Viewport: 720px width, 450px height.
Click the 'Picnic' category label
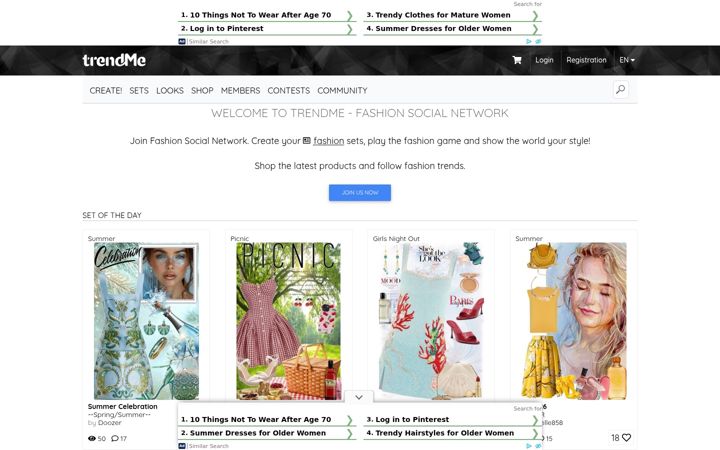pos(240,239)
